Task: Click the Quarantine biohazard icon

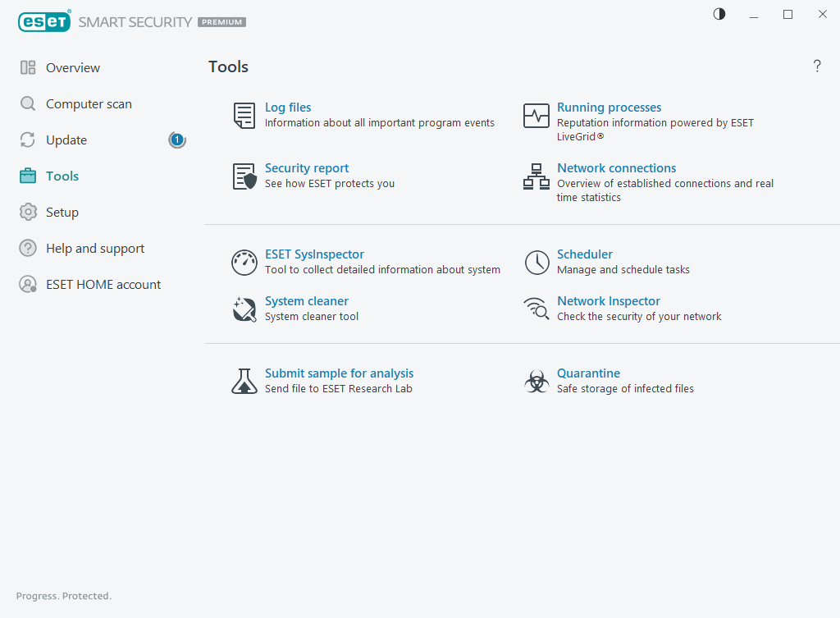Action: pos(536,381)
